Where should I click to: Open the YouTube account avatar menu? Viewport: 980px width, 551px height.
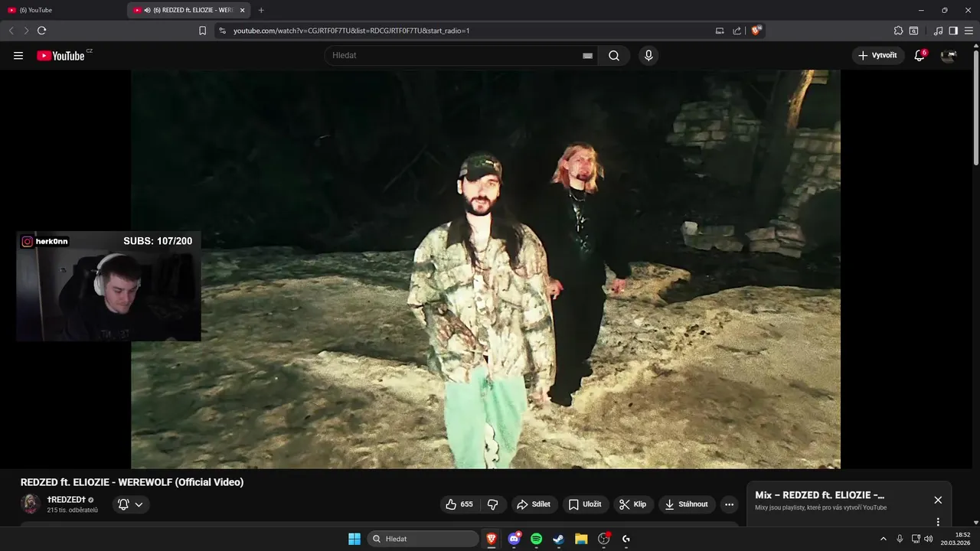click(x=949, y=55)
